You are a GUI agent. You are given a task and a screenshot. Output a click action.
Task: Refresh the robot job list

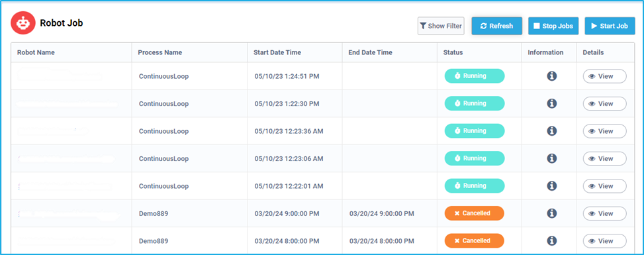pyautogui.click(x=497, y=26)
